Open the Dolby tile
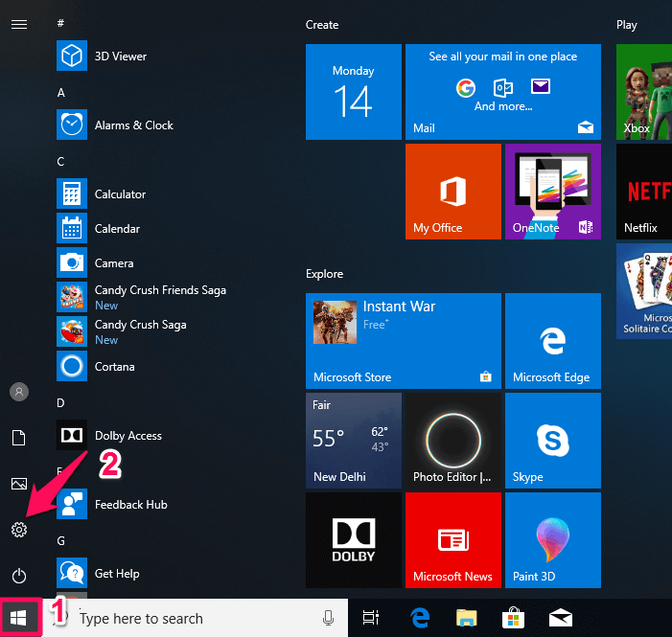The height and width of the screenshot is (637, 672). click(x=354, y=540)
